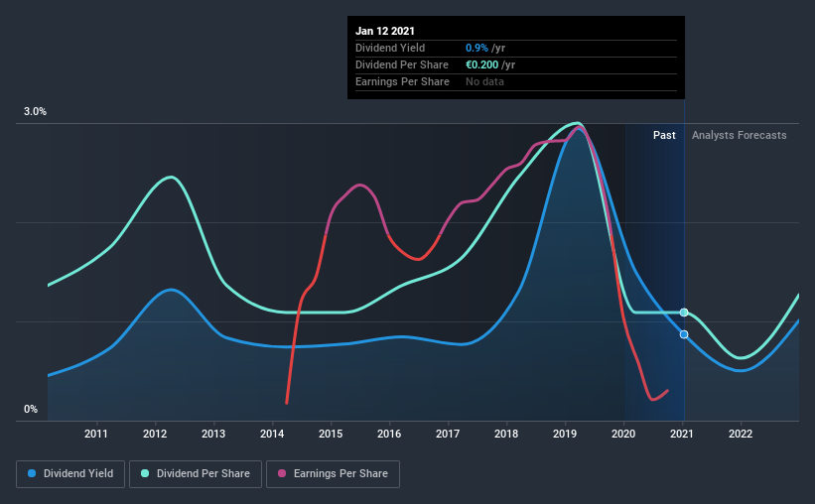Click the 2020 x-axis label
The image size is (815, 504).
click(x=623, y=434)
